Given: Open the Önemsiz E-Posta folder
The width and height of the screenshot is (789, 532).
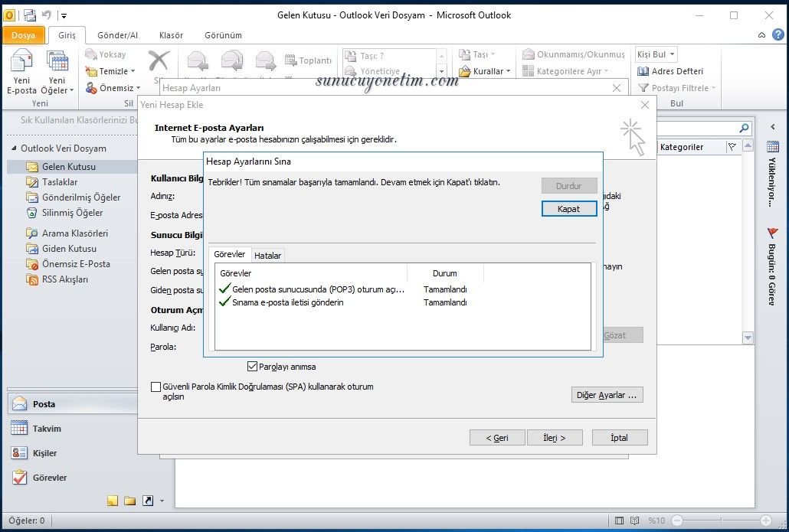Looking at the screenshot, I should [76, 264].
